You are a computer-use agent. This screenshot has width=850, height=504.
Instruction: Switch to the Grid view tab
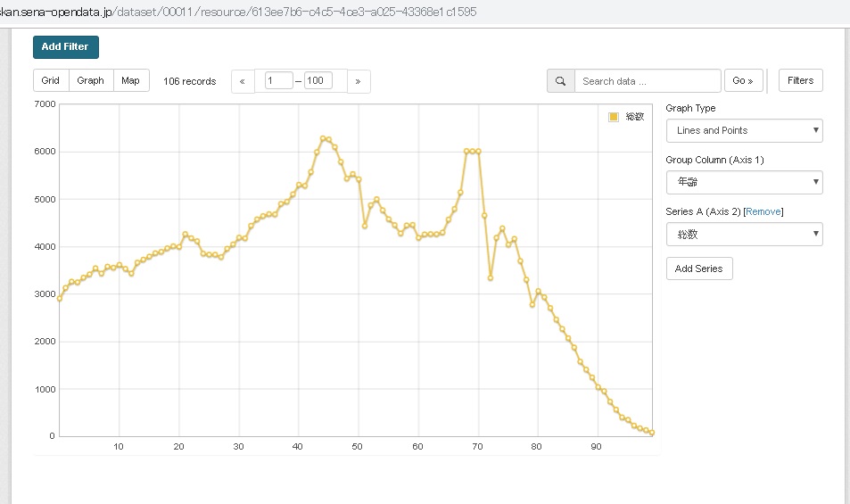(x=51, y=80)
